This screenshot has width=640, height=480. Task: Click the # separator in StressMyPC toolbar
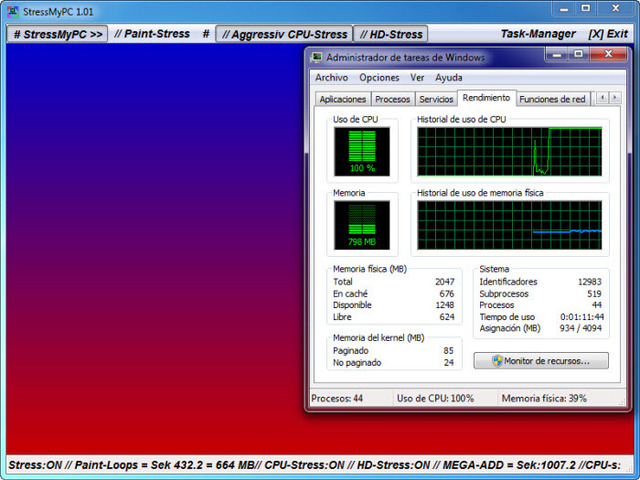coord(206,34)
